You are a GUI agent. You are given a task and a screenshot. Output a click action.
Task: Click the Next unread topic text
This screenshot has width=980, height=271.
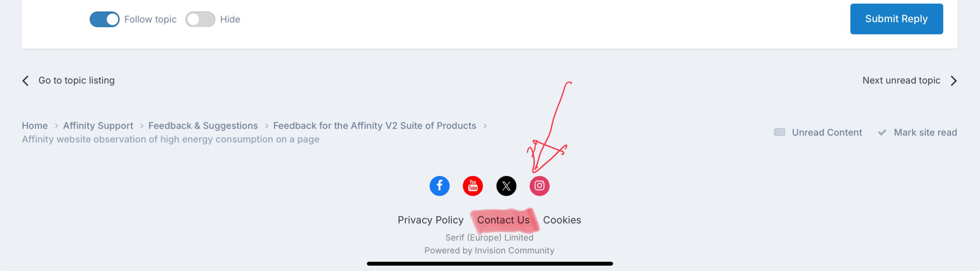(x=901, y=81)
